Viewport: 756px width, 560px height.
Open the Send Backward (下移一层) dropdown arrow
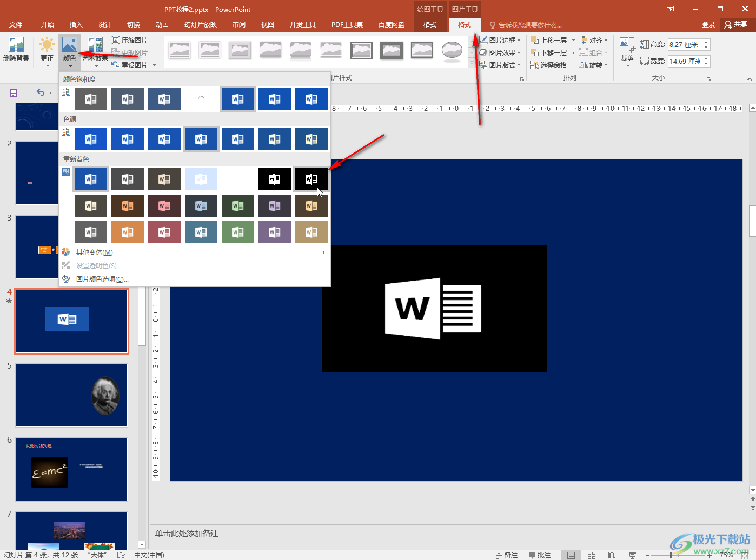coord(574,53)
